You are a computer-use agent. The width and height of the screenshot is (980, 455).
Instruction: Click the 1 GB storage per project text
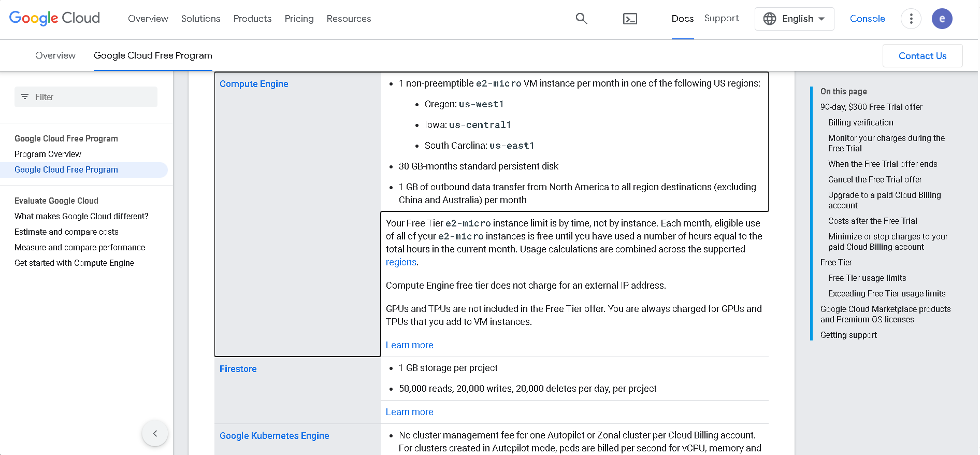(448, 368)
